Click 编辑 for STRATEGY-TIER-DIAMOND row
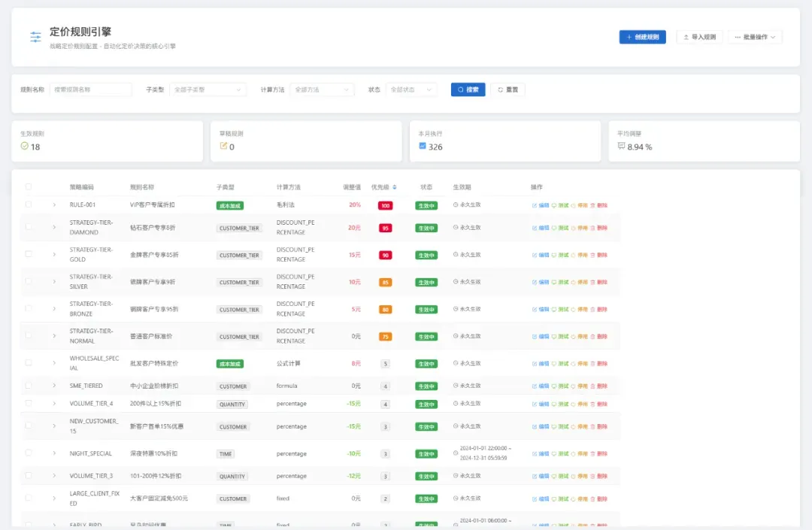 point(541,228)
